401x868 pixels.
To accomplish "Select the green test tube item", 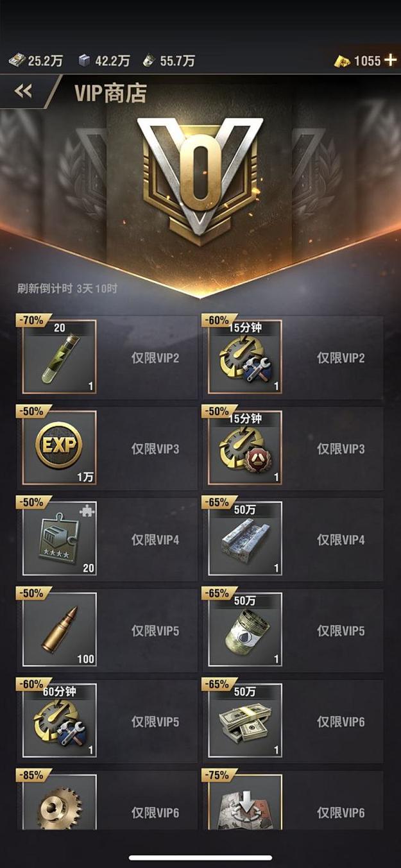I will point(60,357).
